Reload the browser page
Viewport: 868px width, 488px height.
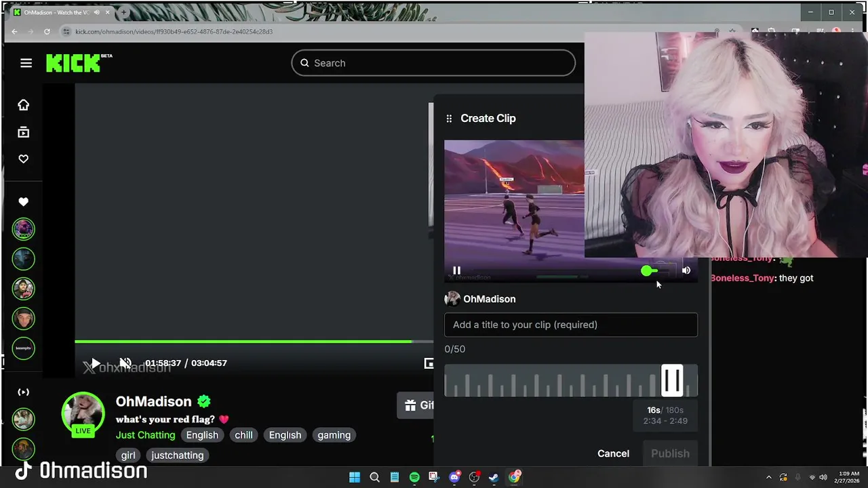pos(47,31)
